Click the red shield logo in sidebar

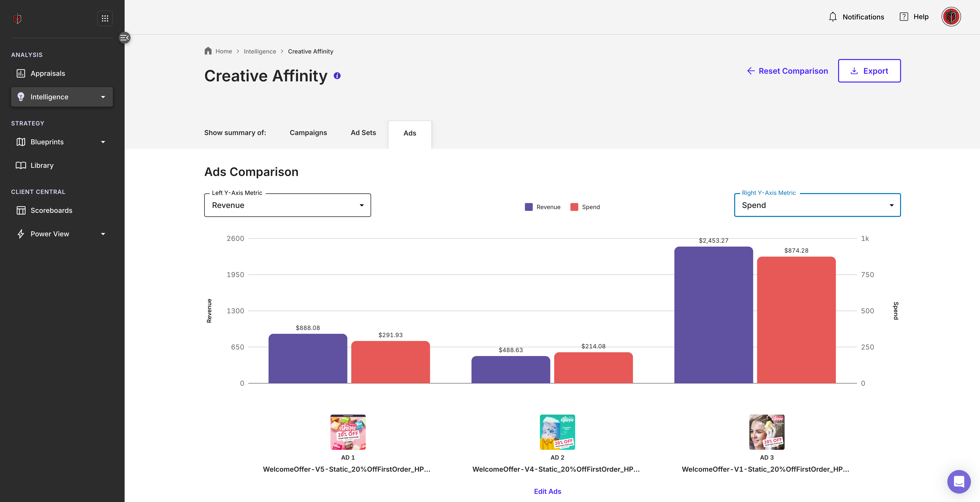point(17,18)
